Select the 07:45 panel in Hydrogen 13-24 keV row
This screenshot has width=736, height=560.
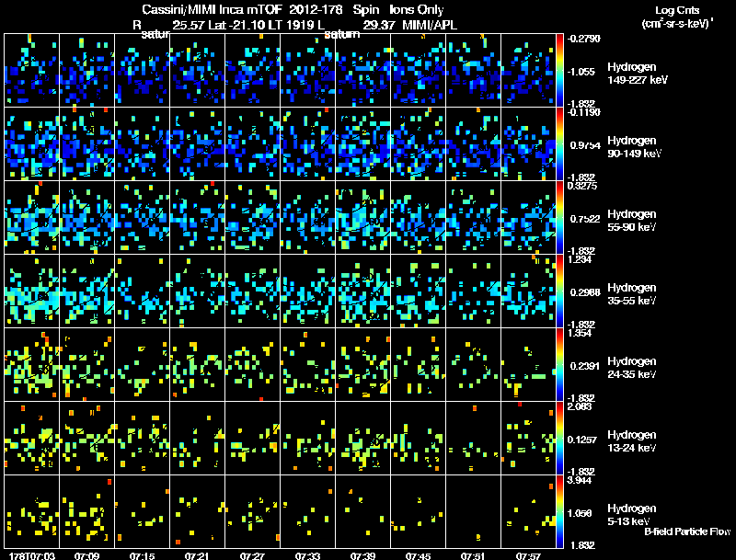[419, 438]
